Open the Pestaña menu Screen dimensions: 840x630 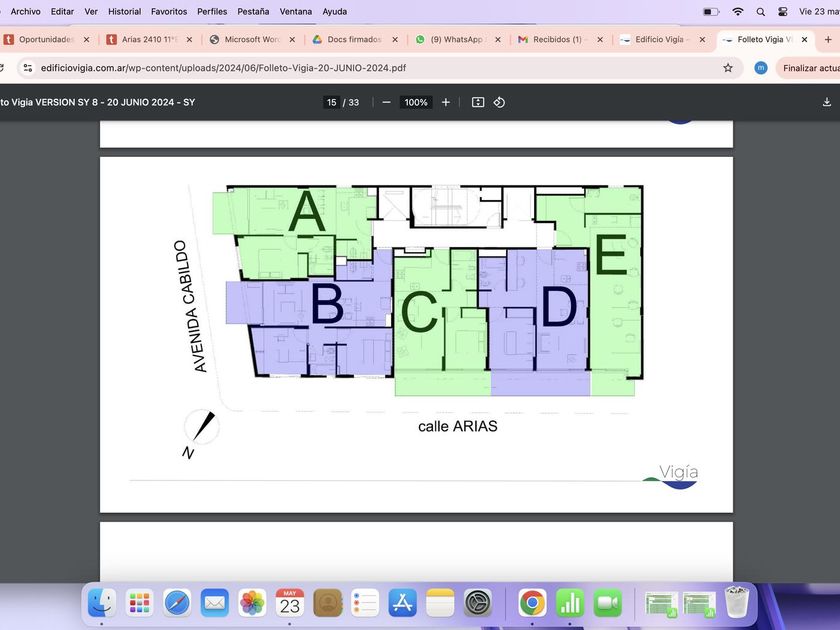click(x=253, y=11)
